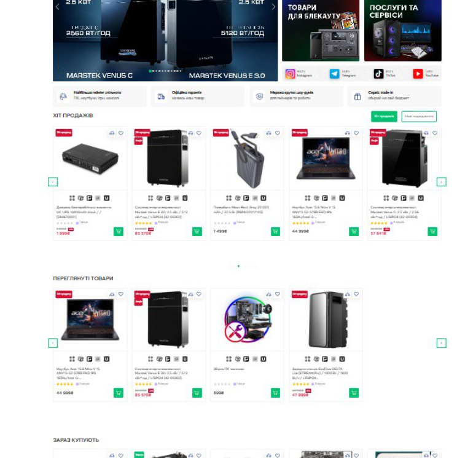Viewport: 476px width, 458px height.
Task: Open the Instagram social link
Action: coord(290,74)
